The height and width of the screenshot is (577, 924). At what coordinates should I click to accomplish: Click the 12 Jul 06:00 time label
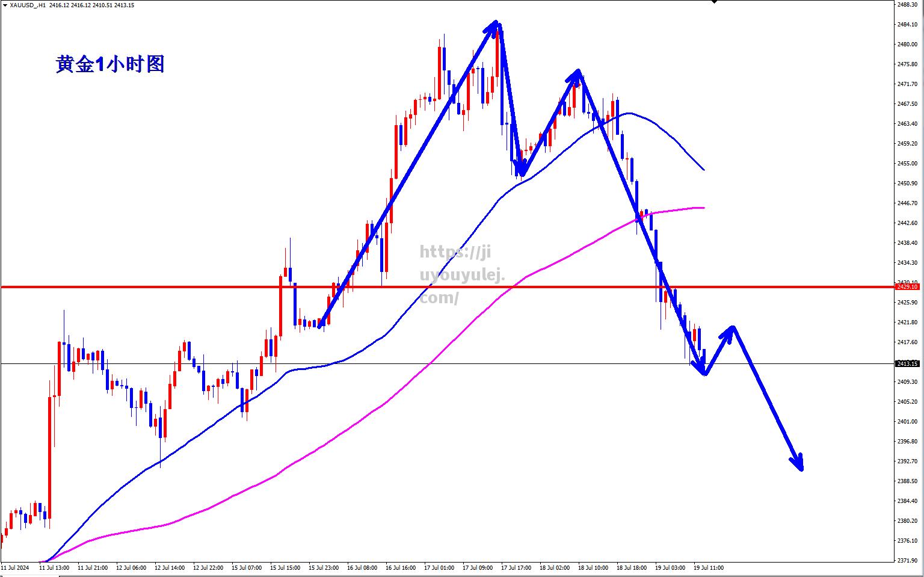(131, 567)
